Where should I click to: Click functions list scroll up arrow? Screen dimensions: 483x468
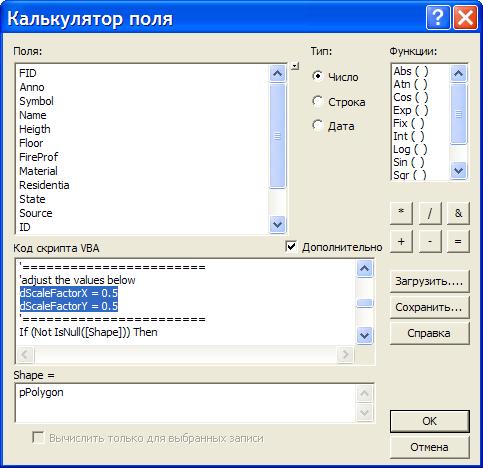click(x=458, y=73)
